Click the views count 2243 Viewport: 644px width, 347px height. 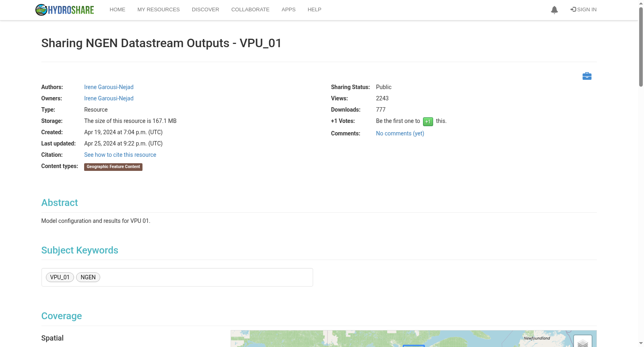click(382, 98)
